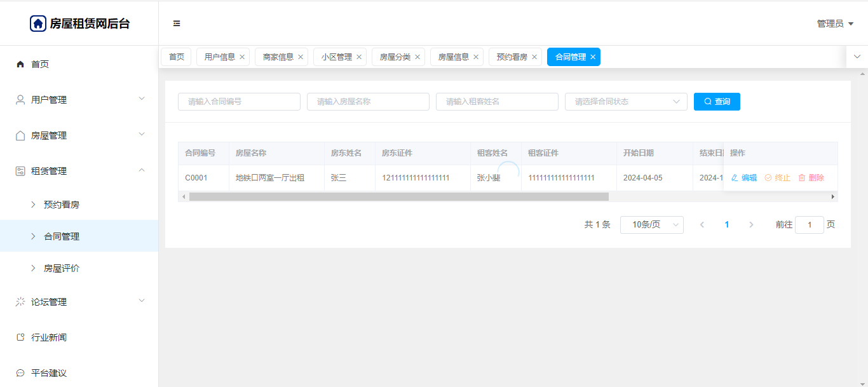Open 平台建议 from the sidebar
This screenshot has width=868, height=387.
coord(49,373)
